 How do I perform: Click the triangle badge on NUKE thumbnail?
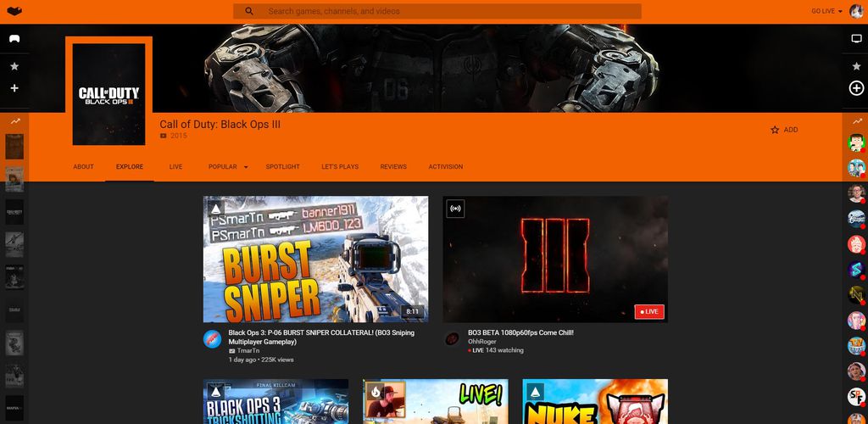(536, 392)
